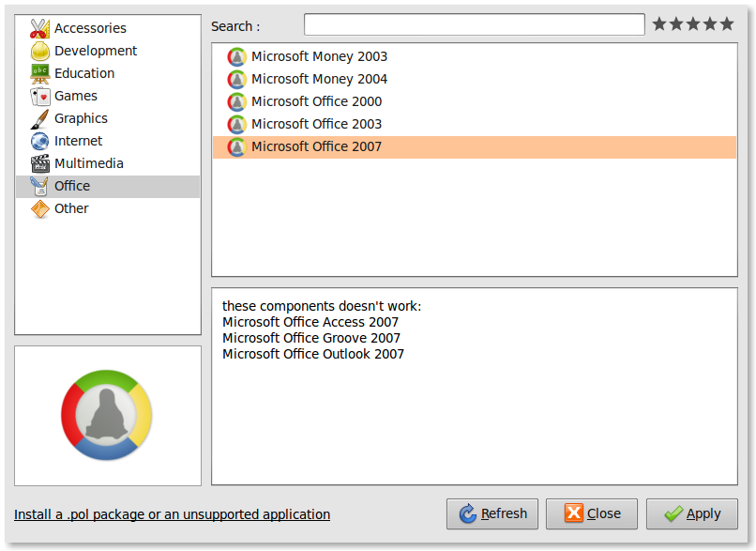
Task: Click the PlayOnLinux logo thumbnail
Action: click(107, 415)
